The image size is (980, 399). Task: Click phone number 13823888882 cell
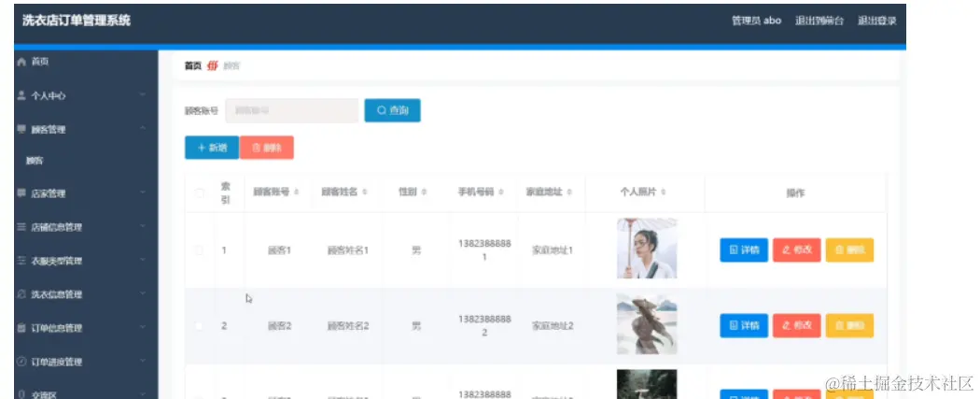(x=484, y=325)
